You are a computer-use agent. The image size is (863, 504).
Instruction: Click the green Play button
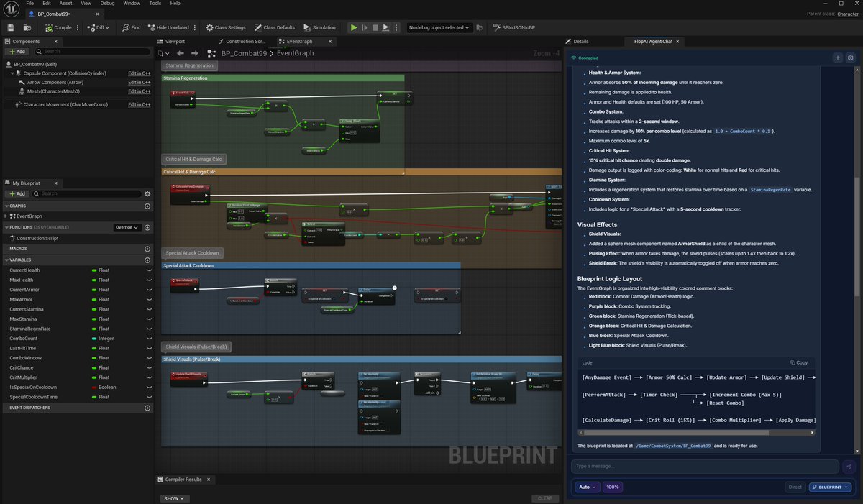pos(353,27)
